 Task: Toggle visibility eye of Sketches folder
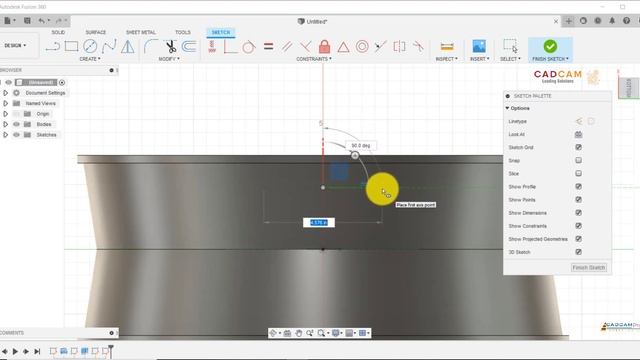pyautogui.click(x=16, y=135)
